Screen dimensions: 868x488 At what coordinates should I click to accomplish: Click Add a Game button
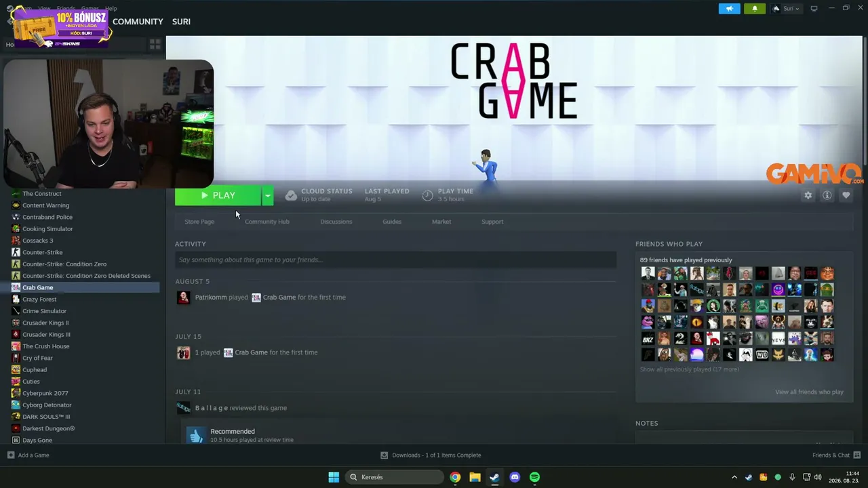point(28,455)
